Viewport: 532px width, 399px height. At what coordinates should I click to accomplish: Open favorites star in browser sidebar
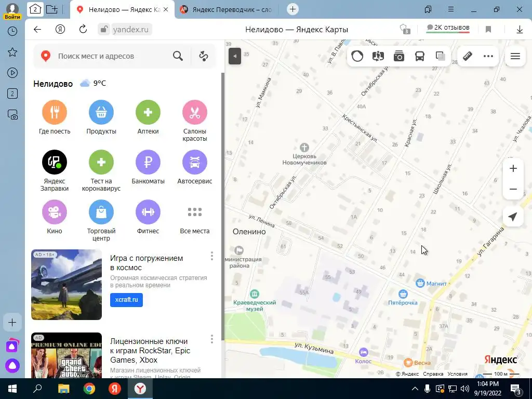pyautogui.click(x=12, y=52)
